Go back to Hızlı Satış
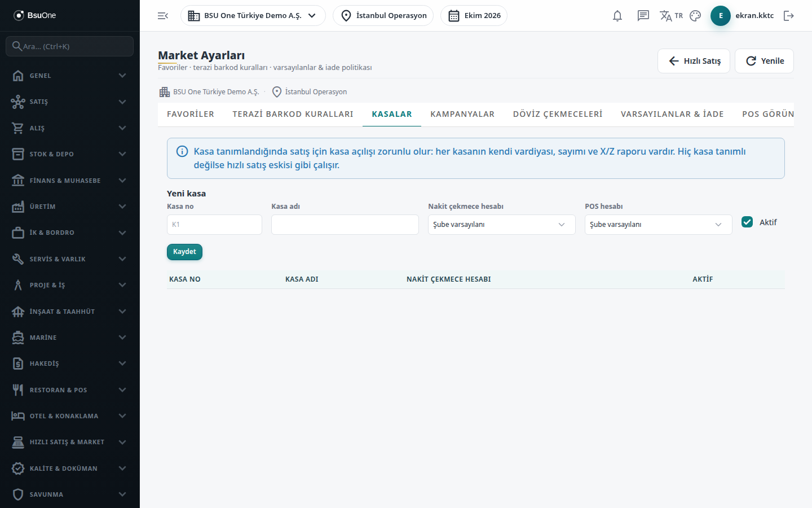This screenshot has width=812, height=508. (x=694, y=61)
